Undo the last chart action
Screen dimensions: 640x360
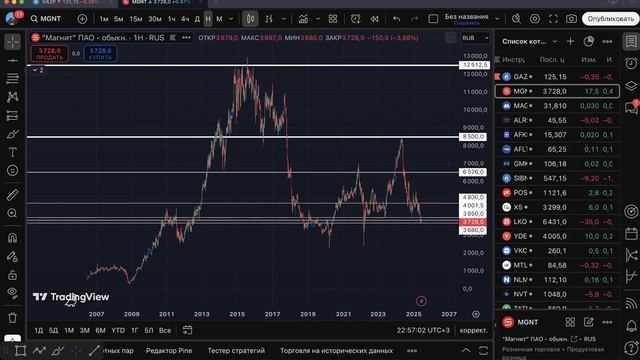(x=396, y=19)
